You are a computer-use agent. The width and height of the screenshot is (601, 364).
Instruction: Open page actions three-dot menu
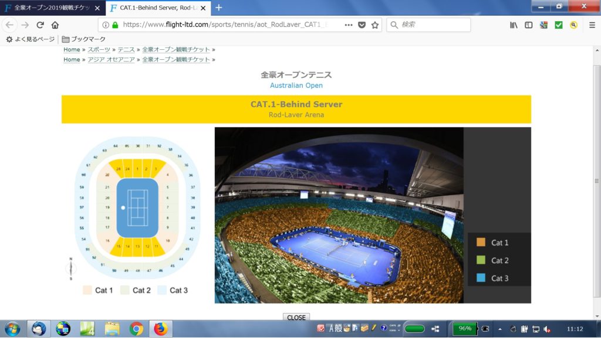pos(349,25)
